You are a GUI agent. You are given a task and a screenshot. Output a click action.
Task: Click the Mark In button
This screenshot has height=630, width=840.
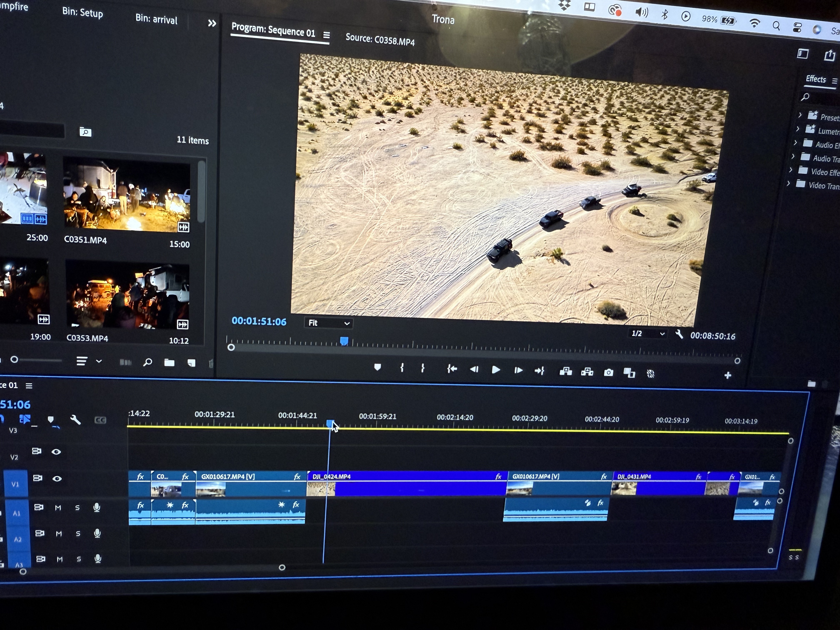402,367
